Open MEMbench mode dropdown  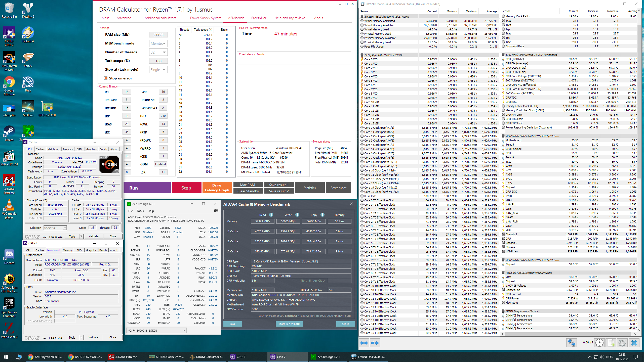(158, 43)
